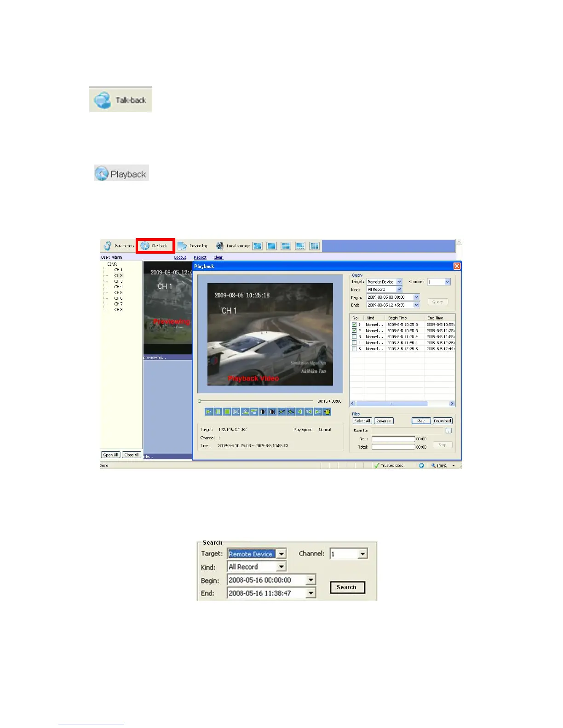Select CH 1 in device tree
Viewport: 563px width, 728px height.
(x=118, y=270)
